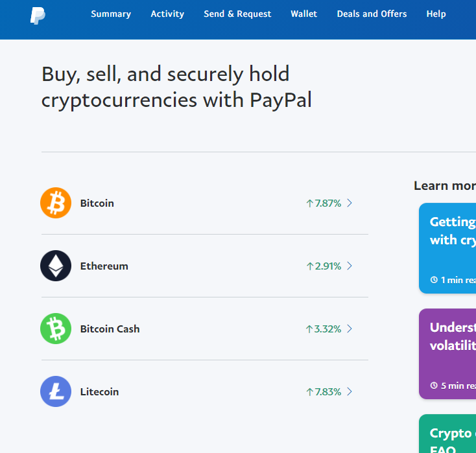Screen dimensions: 476x453
Task: Open the Summary tab in navigation
Action: [x=111, y=14]
